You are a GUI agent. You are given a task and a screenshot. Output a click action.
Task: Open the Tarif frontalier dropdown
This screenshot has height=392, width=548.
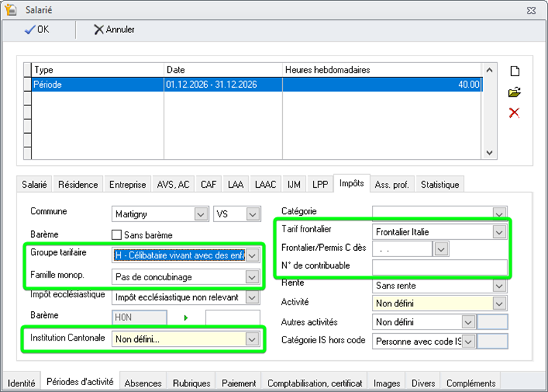click(499, 232)
